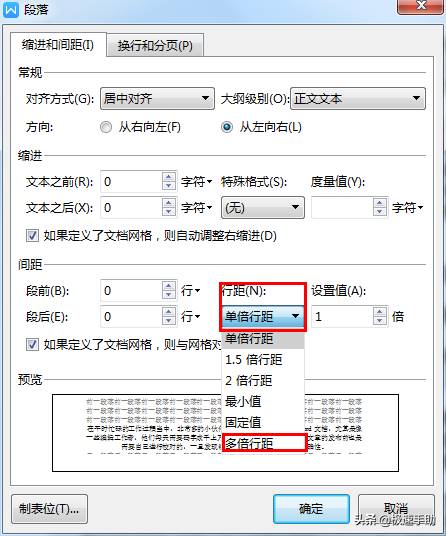446x536 pixels.
Task: Increase 段前 spacing with up arrow
Action: point(169,286)
